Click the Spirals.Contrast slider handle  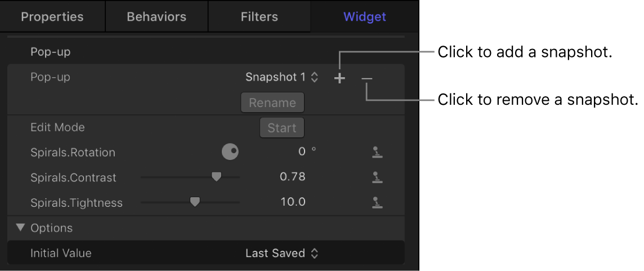click(x=216, y=177)
